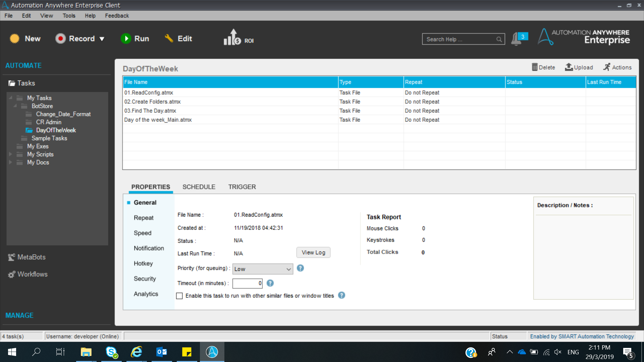Click the New task sun icon
644x362 pixels.
tap(14, 39)
